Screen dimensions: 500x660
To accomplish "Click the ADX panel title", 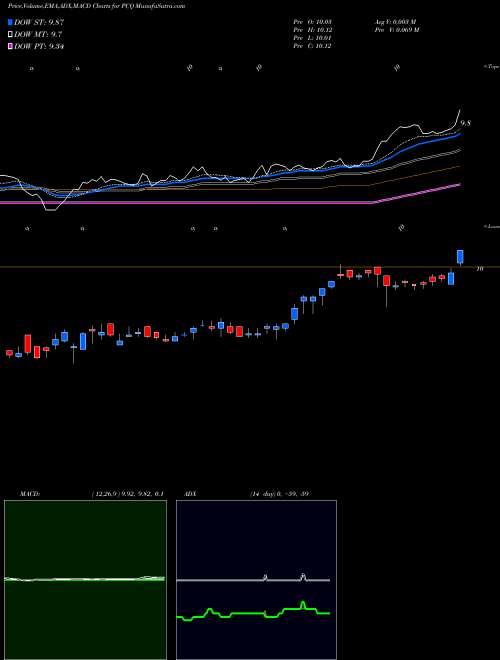I will click(191, 494).
